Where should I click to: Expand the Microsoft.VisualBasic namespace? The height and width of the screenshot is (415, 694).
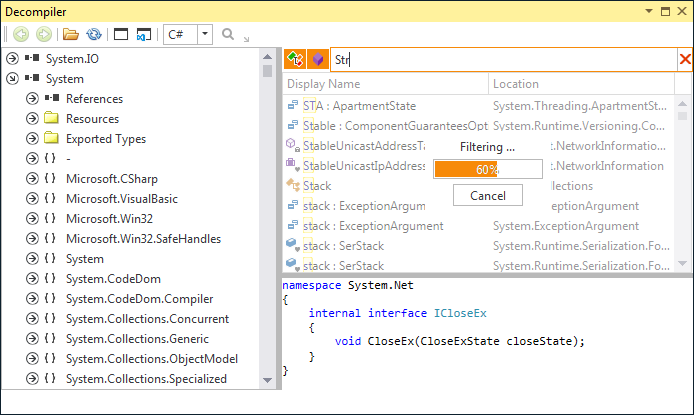[x=32, y=199]
